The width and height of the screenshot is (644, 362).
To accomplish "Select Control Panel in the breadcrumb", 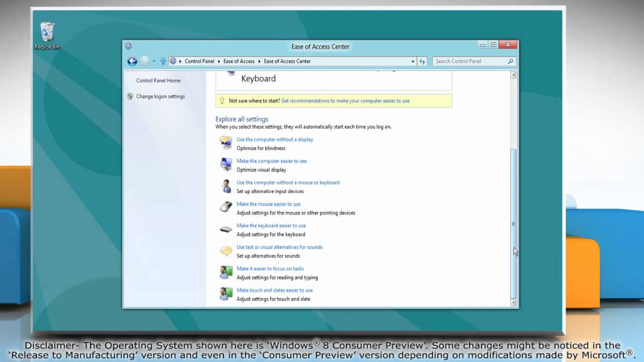I will [199, 61].
